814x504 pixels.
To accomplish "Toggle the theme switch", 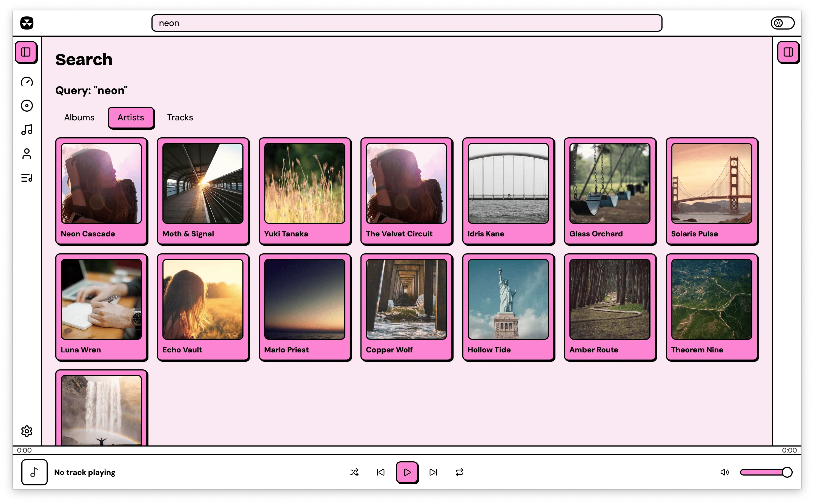I will [x=782, y=23].
